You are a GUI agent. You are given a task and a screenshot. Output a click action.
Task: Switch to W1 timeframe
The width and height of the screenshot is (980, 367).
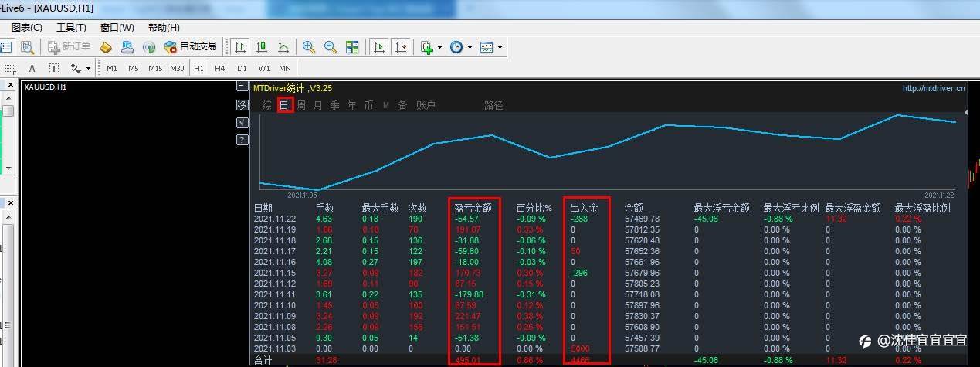(264, 68)
